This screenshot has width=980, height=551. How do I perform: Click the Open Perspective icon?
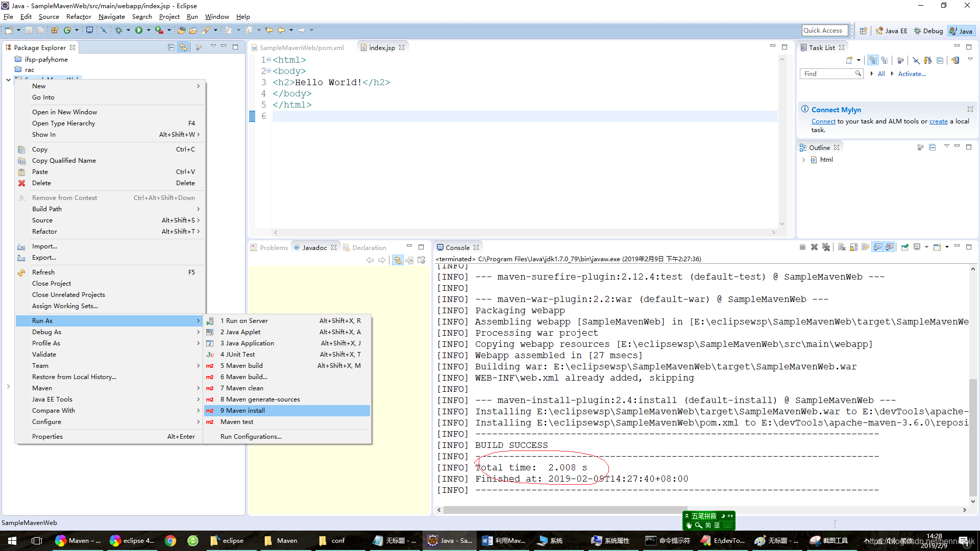863,31
